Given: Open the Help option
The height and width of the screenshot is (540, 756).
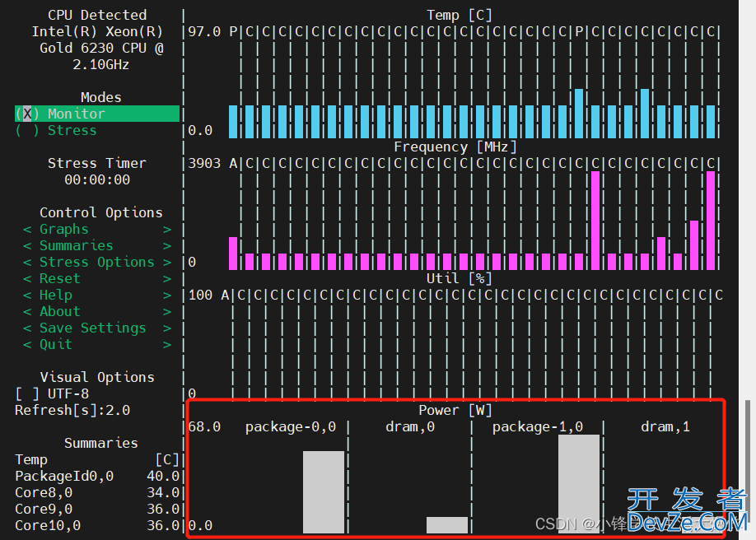Looking at the screenshot, I should [x=97, y=295].
